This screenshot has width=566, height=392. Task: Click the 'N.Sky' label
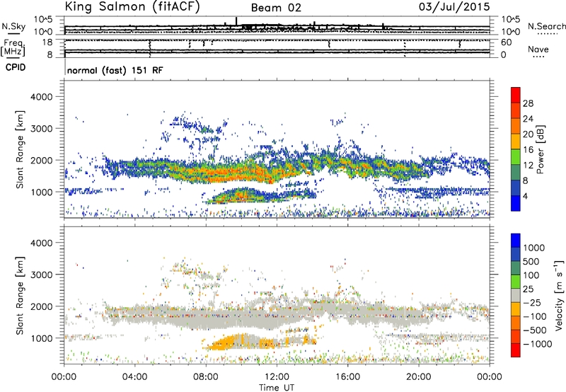pyautogui.click(x=13, y=26)
